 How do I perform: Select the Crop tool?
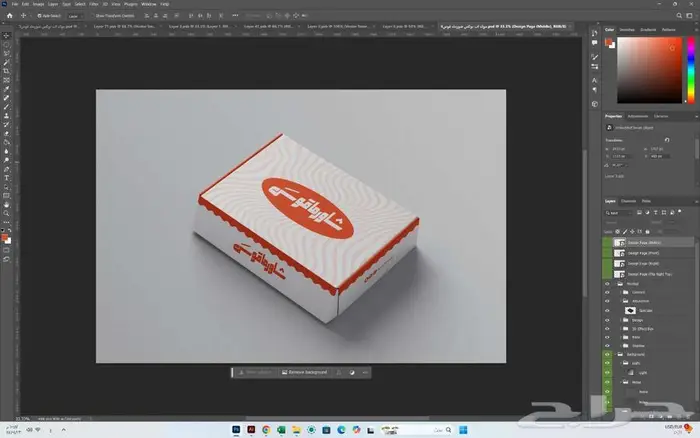click(6, 71)
